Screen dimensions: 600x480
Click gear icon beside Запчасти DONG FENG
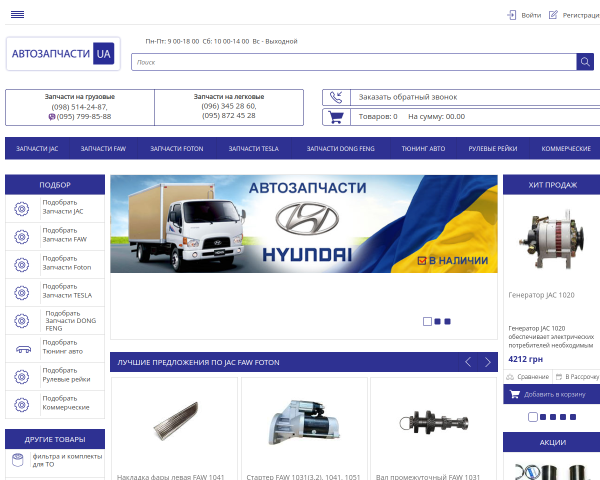[x=22, y=321]
